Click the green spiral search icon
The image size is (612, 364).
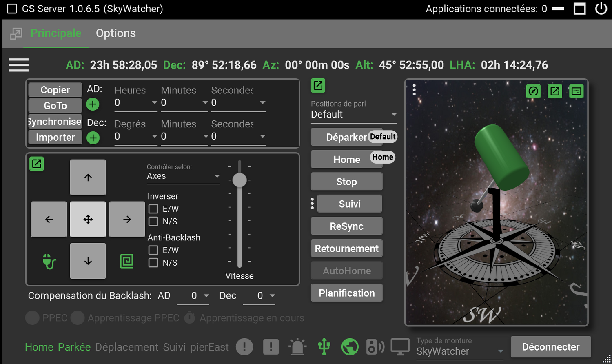127,261
